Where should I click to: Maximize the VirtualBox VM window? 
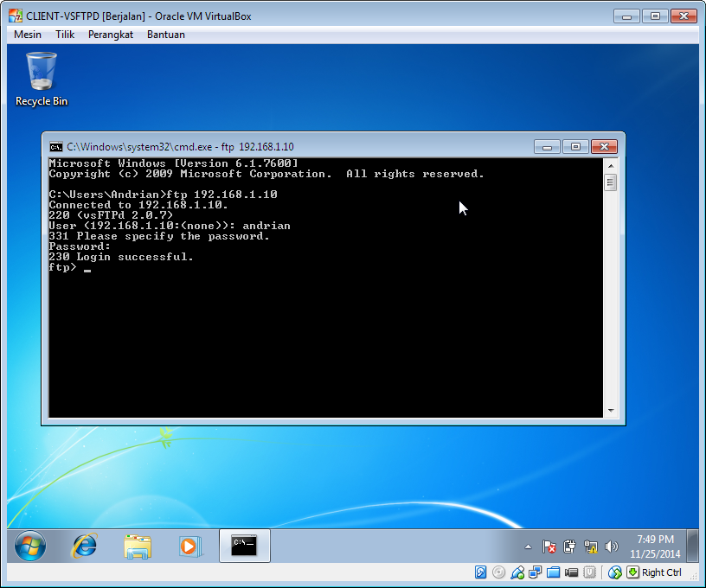655,16
